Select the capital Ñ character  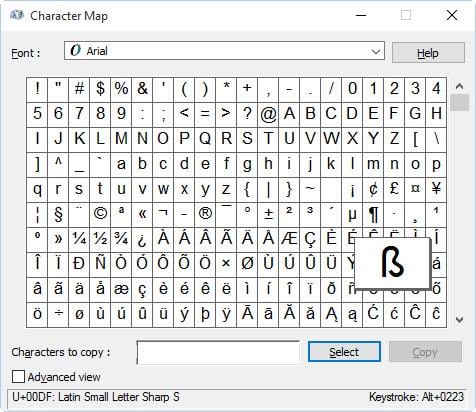click(100, 264)
